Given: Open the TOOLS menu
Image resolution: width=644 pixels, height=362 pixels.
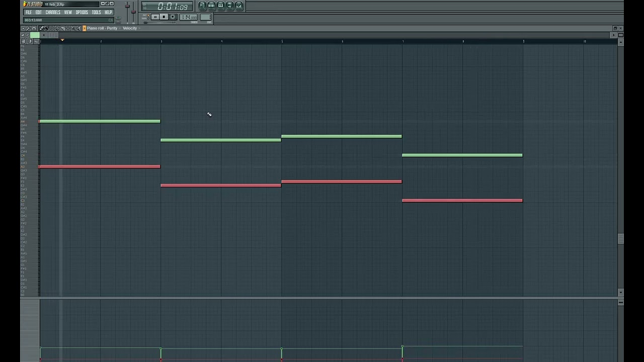Looking at the screenshot, I should (x=96, y=12).
